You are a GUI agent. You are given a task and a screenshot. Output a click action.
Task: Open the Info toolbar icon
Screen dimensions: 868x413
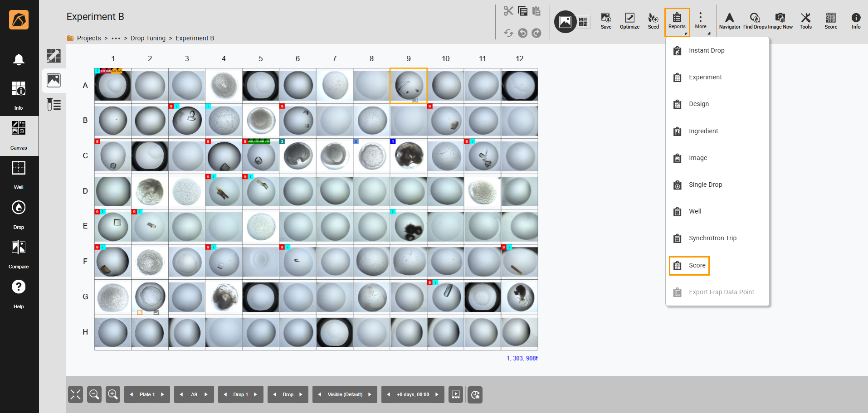[x=856, y=21]
